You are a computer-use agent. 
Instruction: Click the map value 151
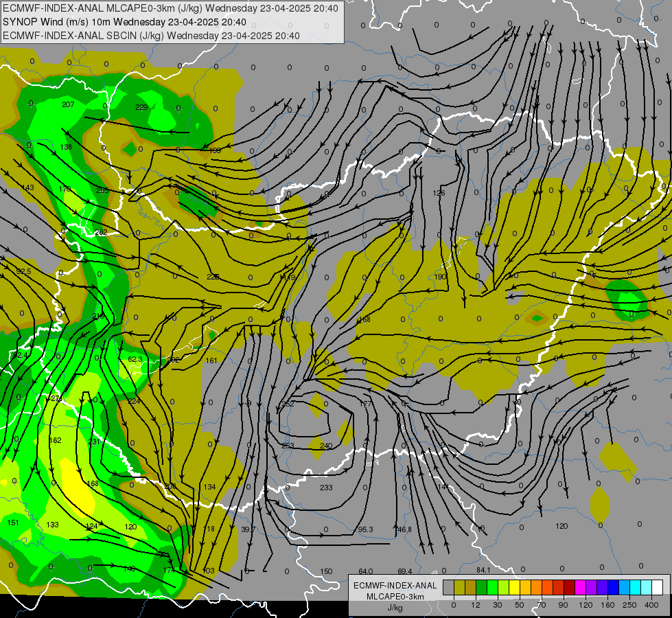point(13,523)
